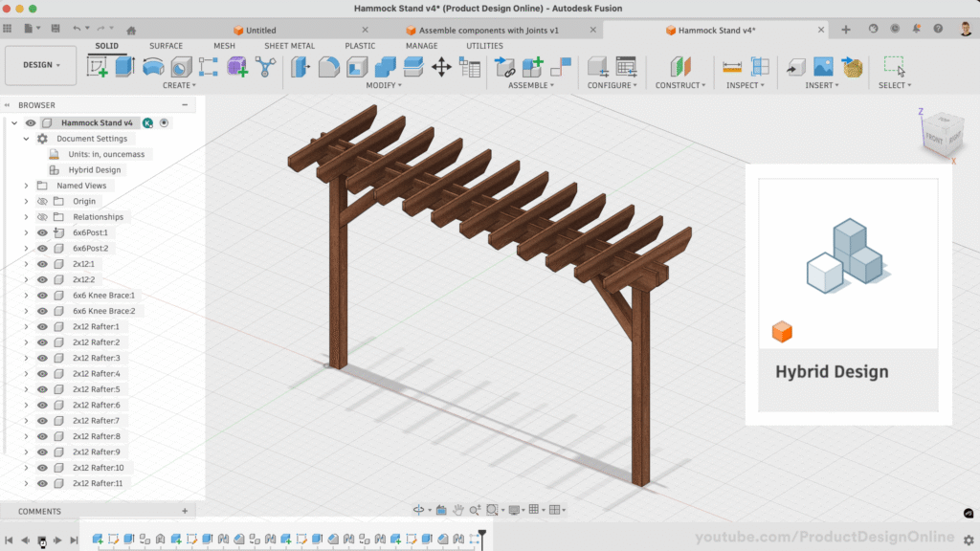The image size is (980, 551).
Task: Toggle visibility of 2x12 Rafter:5
Action: pos(42,389)
